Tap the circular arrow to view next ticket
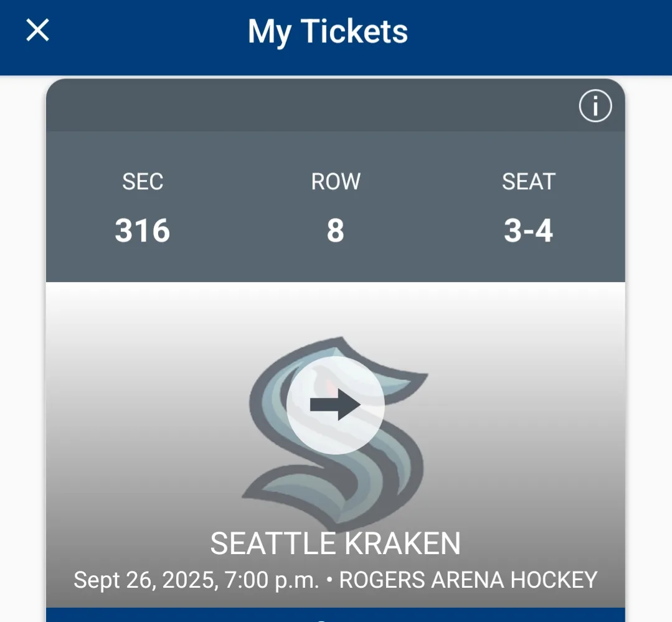The height and width of the screenshot is (622, 672). (x=336, y=405)
